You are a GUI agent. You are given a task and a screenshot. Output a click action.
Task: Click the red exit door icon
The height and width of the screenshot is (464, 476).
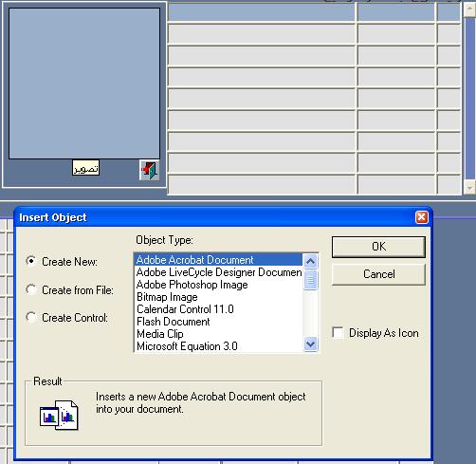coord(149,170)
